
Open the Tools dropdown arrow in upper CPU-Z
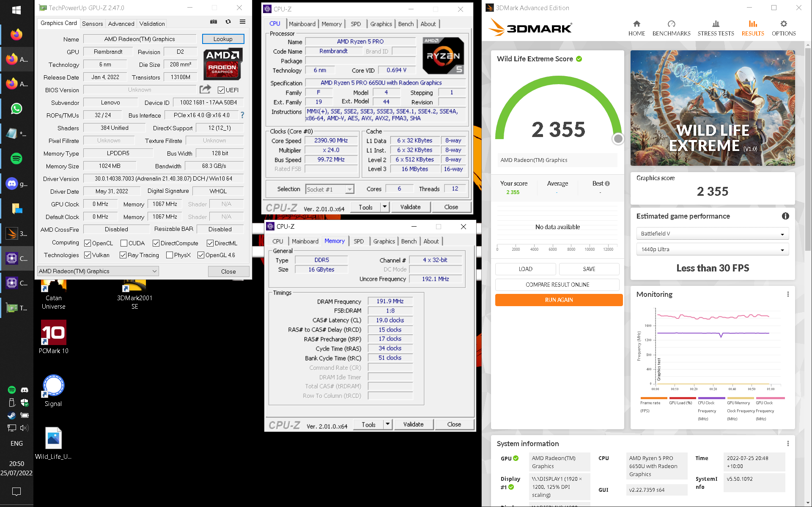(384, 207)
